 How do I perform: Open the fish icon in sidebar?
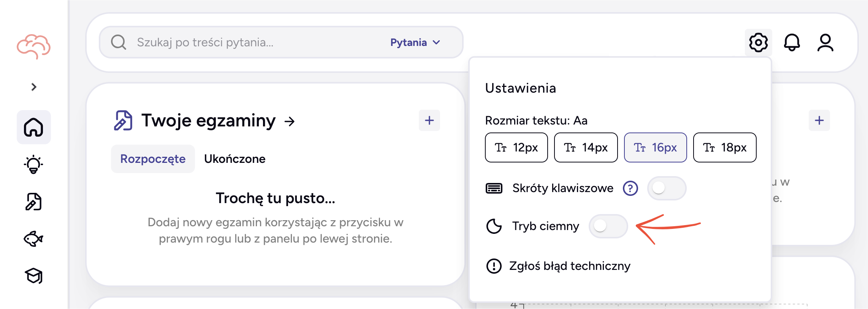[34, 239]
